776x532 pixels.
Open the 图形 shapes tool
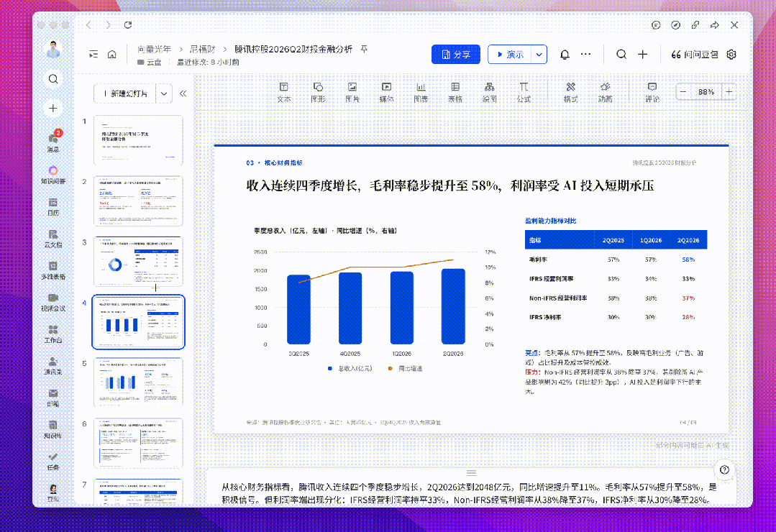(318, 93)
